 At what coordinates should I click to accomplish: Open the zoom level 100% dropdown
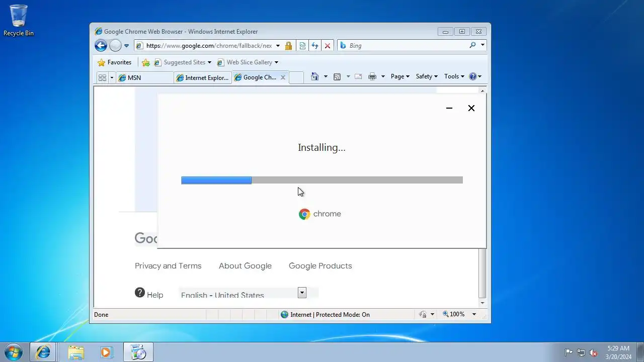[x=474, y=314]
